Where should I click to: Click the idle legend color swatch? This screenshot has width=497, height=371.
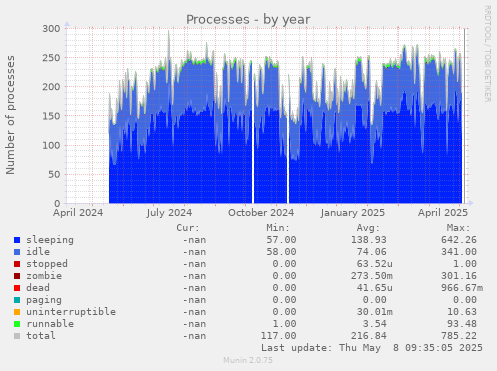click(17, 252)
